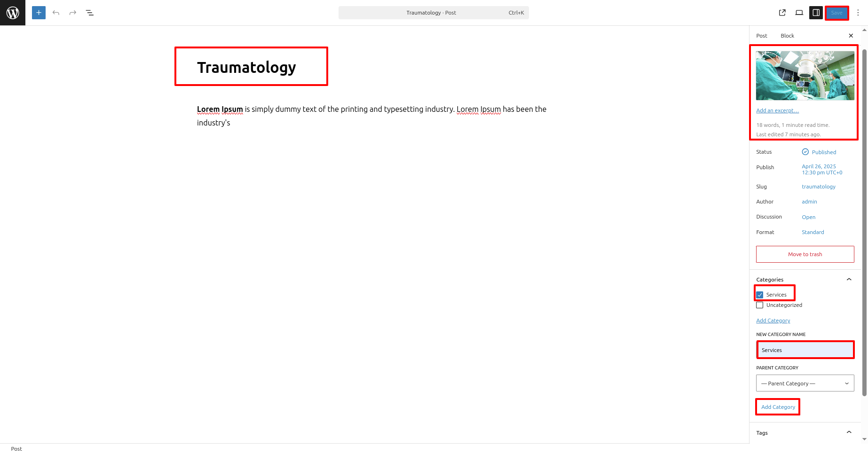868x454 pixels.
Task: Open the three-dot options menu
Action: pos(858,13)
